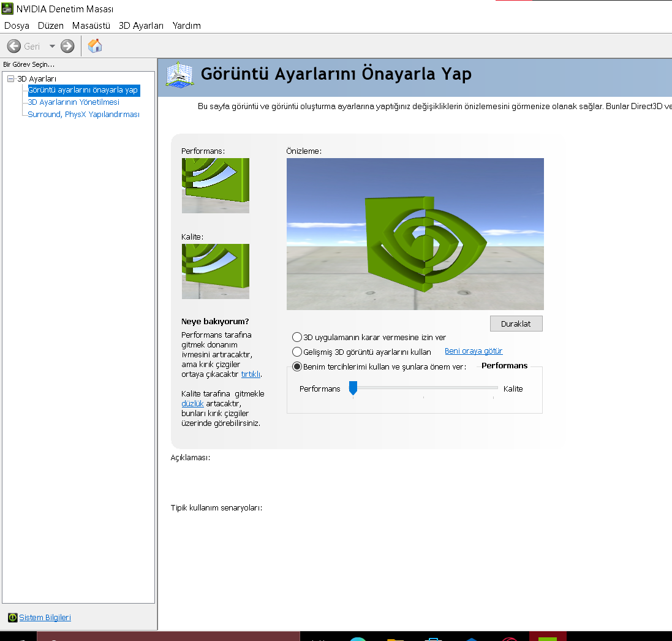Click the slider track near Kalite end
Viewport: 672px width, 641px height.
(493, 387)
